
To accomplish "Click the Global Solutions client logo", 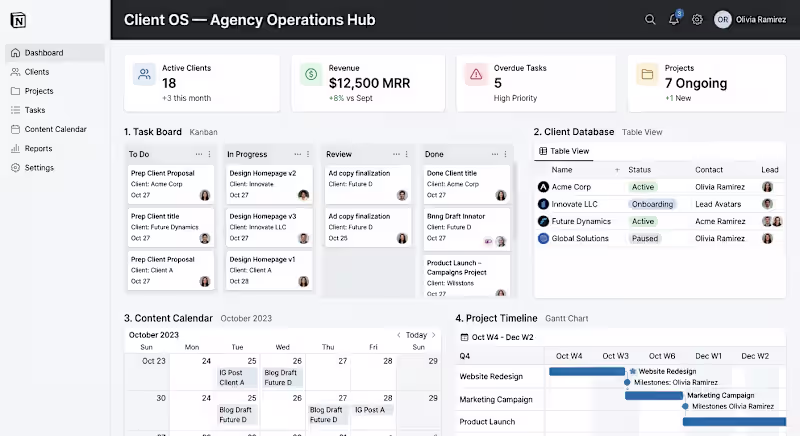I will pyautogui.click(x=543, y=238).
